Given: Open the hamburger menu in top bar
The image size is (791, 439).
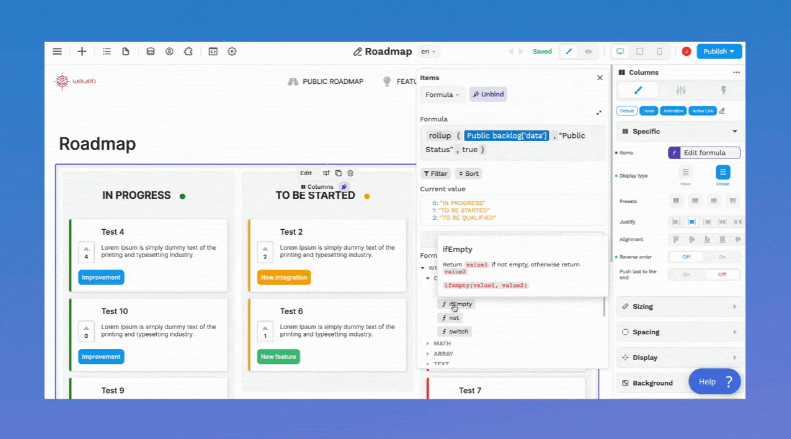Looking at the screenshot, I should pyautogui.click(x=57, y=51).
